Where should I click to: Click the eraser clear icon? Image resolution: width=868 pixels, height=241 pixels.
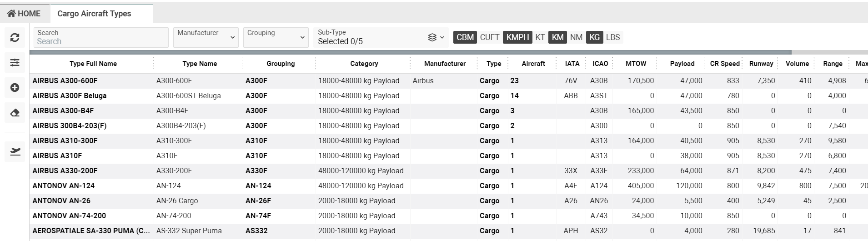[x=15, y=113]
